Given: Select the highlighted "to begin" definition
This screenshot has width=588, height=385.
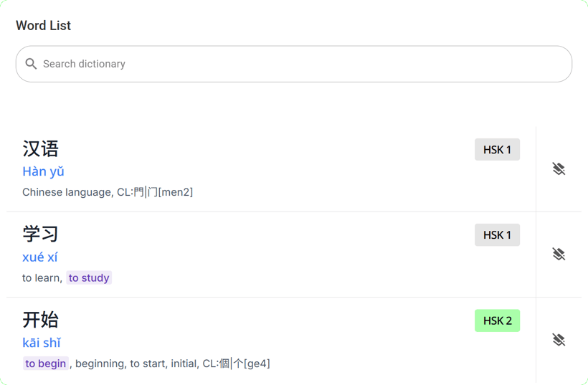Looking at the screenshot, I should pyautogui.click(x=46, y=363).
